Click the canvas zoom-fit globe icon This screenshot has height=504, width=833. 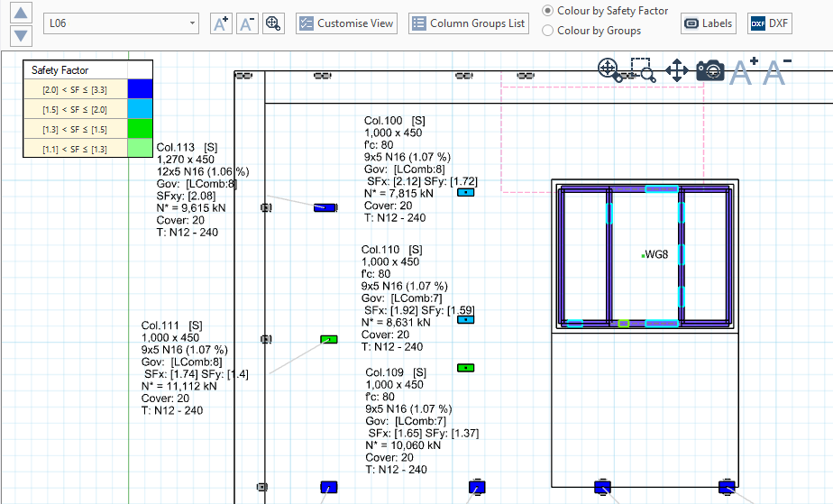point(609,70)
